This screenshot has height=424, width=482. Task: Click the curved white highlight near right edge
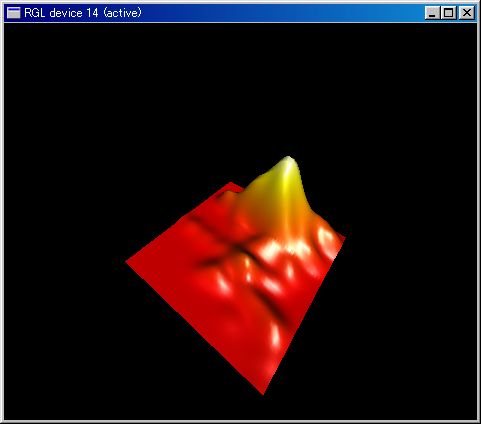coord(325,237)
